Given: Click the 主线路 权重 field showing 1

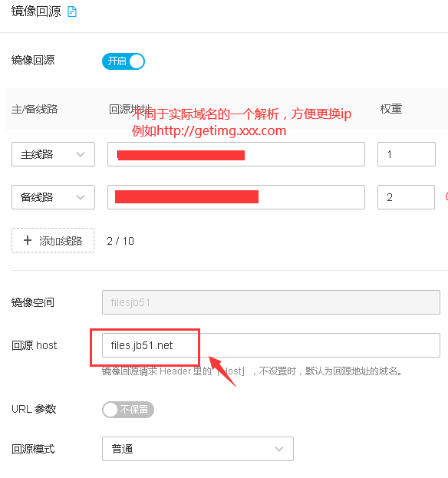Looking at the screenshot, I should (x=407, y=154).
